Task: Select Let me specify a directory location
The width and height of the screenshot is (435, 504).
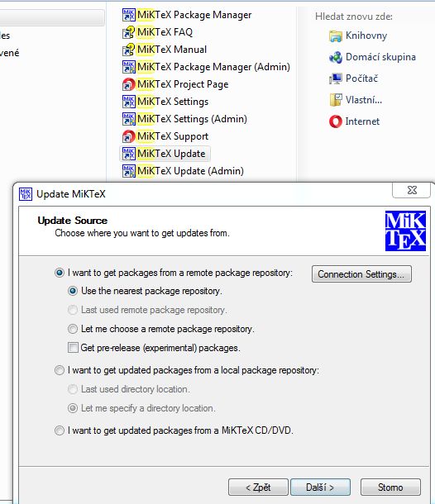Action: pos(73,408)
